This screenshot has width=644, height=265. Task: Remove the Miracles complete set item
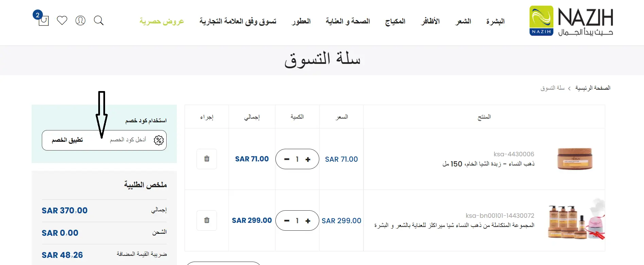207,220
